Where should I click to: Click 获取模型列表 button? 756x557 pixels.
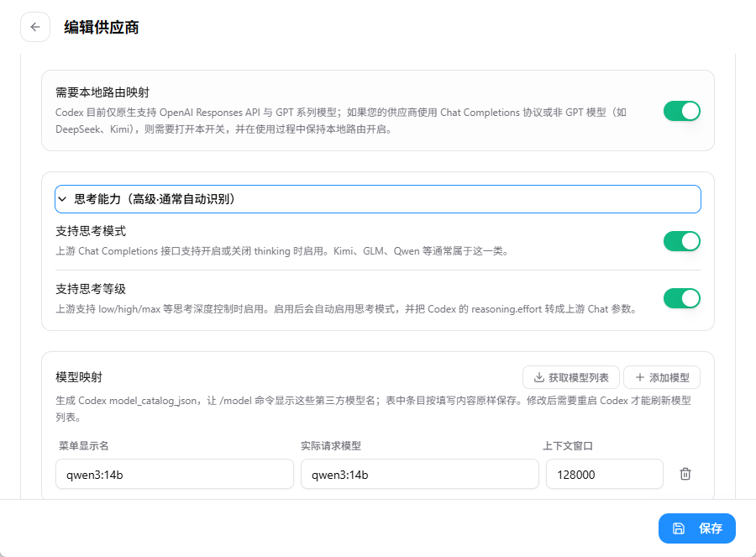coord(571,377)
